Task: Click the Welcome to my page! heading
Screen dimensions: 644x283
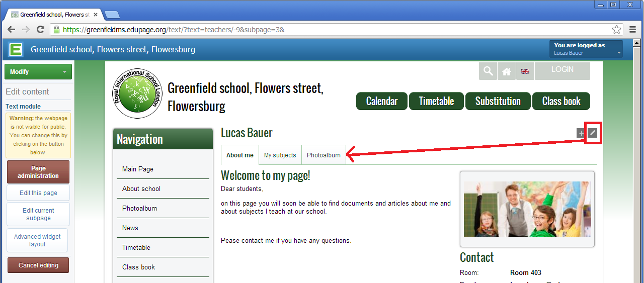Action: click(x=266, y=176)
